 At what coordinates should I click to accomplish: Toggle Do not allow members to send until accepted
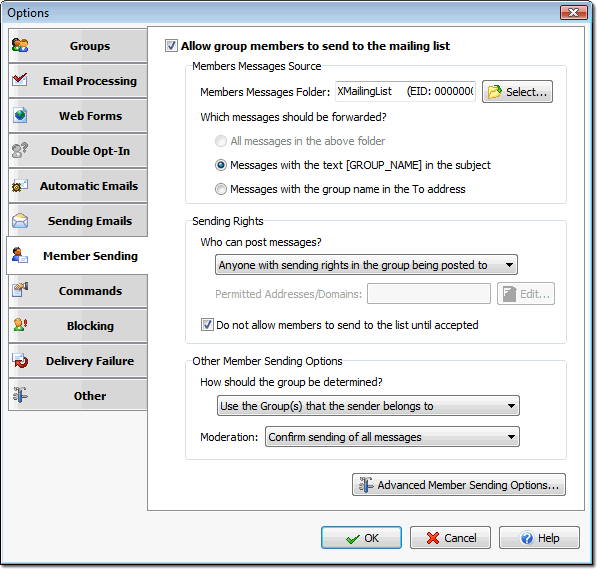point(207,325)
